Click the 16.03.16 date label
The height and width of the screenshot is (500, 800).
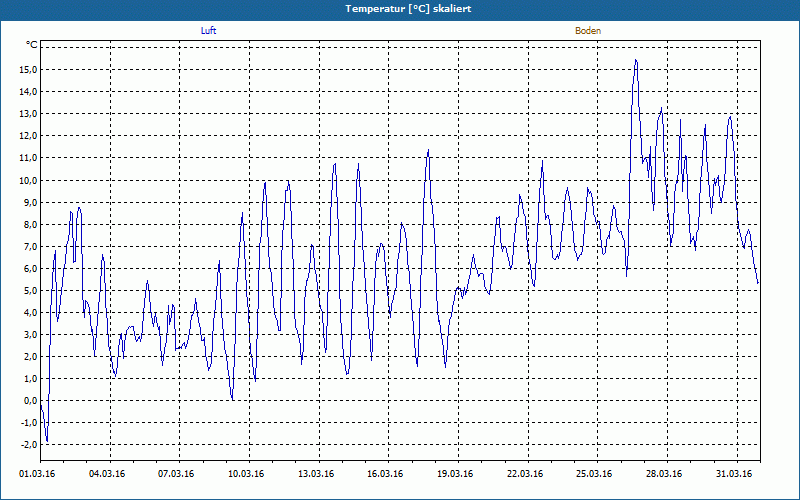click(x=385, y=474)
